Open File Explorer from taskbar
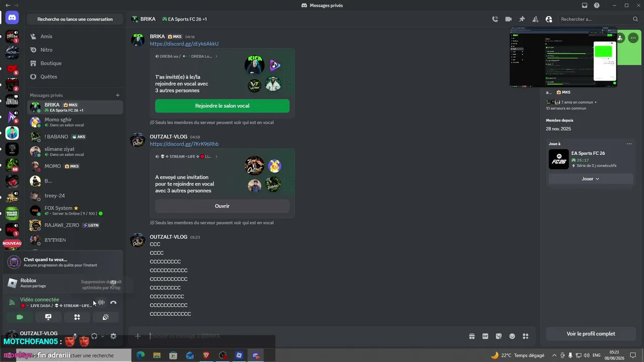The width and height of the screenshot is (644, 362). (x=157, y=355)
